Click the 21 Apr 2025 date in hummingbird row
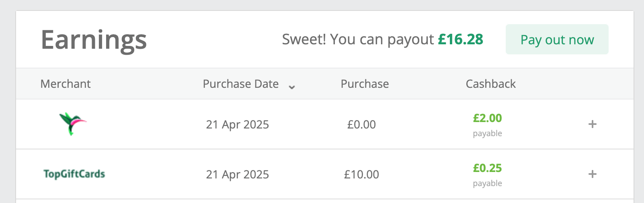This screenshot has height=203, width=644. point(238,124)
